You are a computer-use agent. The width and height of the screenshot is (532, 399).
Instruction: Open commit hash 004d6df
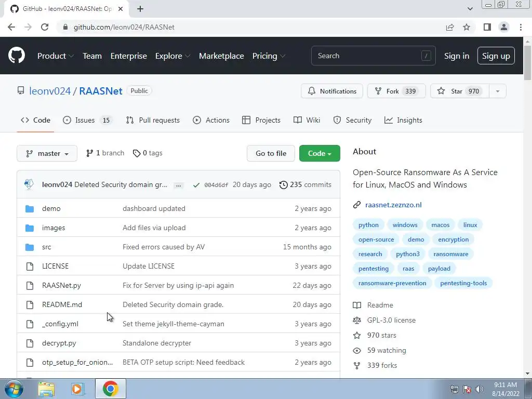pyautogui.click(x=216, y=185)
